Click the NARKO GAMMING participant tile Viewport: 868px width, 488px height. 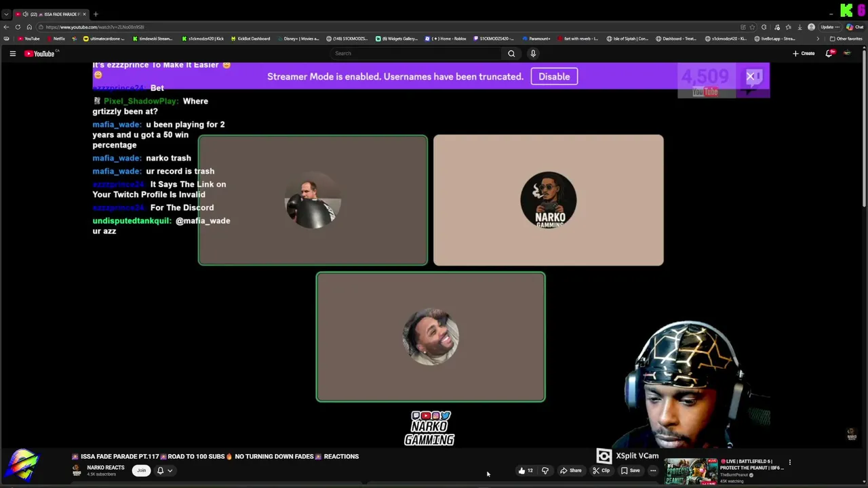click(549, 200)
